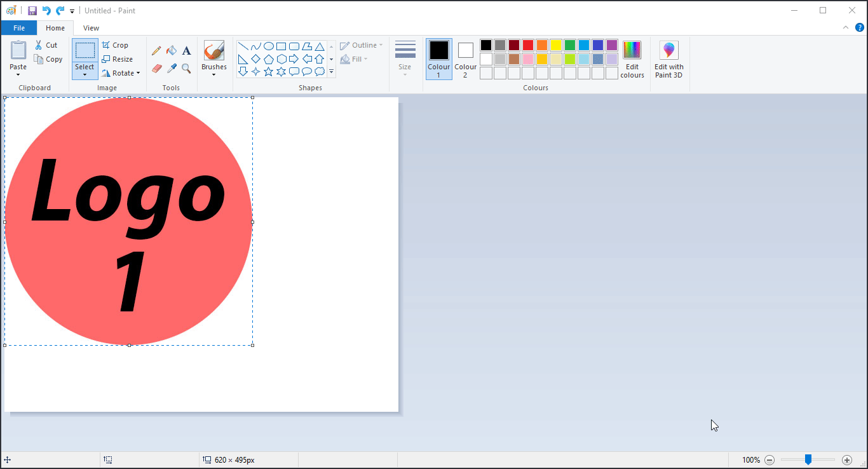Pick the Eraser tool
The width and height of the screenshot is (868, 469).
coord(156,68)
